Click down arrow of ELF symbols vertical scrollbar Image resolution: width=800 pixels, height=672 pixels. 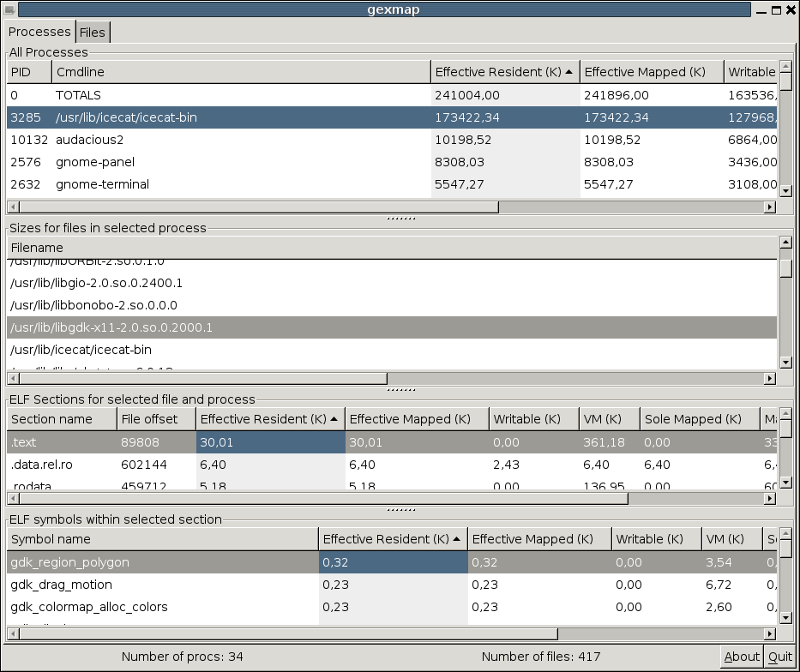click(785, 618)
